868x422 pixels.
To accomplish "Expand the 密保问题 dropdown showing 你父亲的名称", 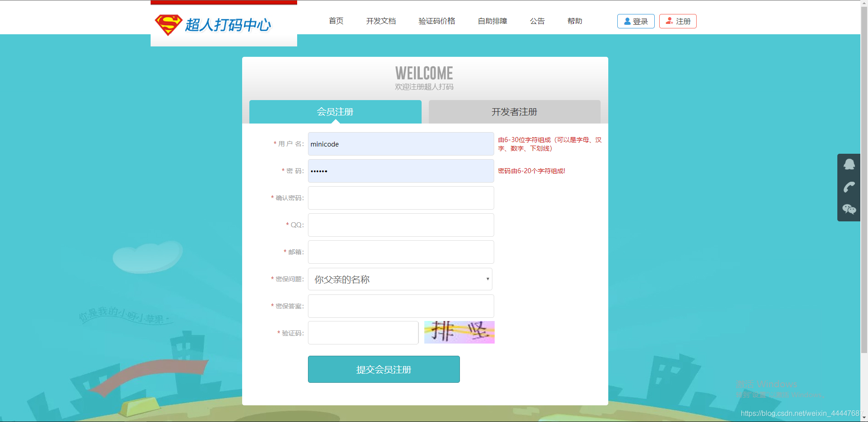I will tap(400, 279).
